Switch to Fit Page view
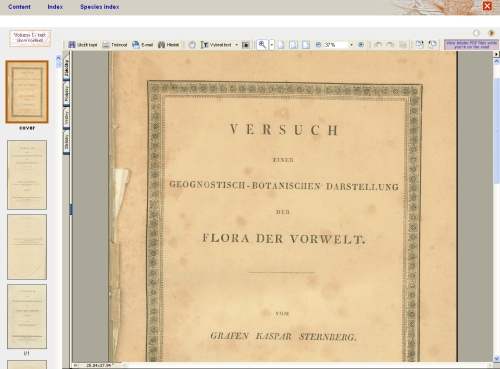 click(293, 45)
